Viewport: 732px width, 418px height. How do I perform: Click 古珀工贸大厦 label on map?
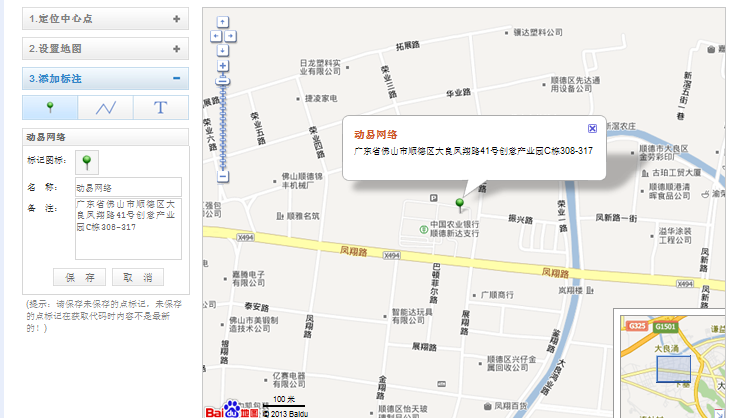point(676,173)
